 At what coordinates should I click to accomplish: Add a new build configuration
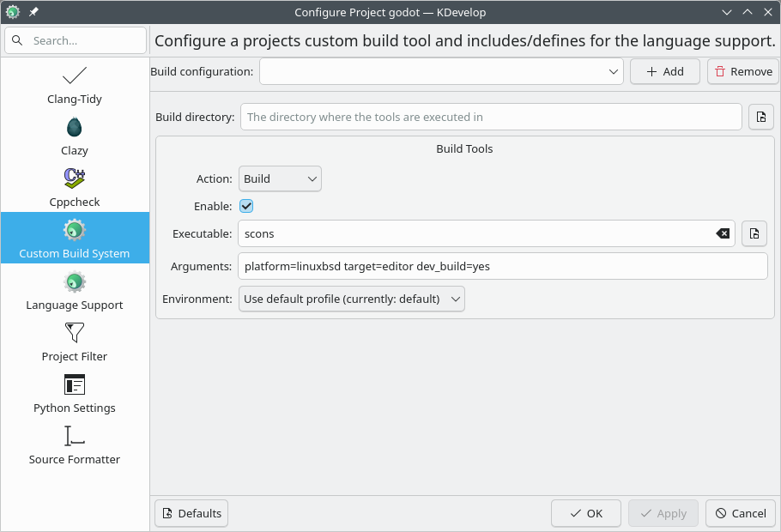click(664, 71)
